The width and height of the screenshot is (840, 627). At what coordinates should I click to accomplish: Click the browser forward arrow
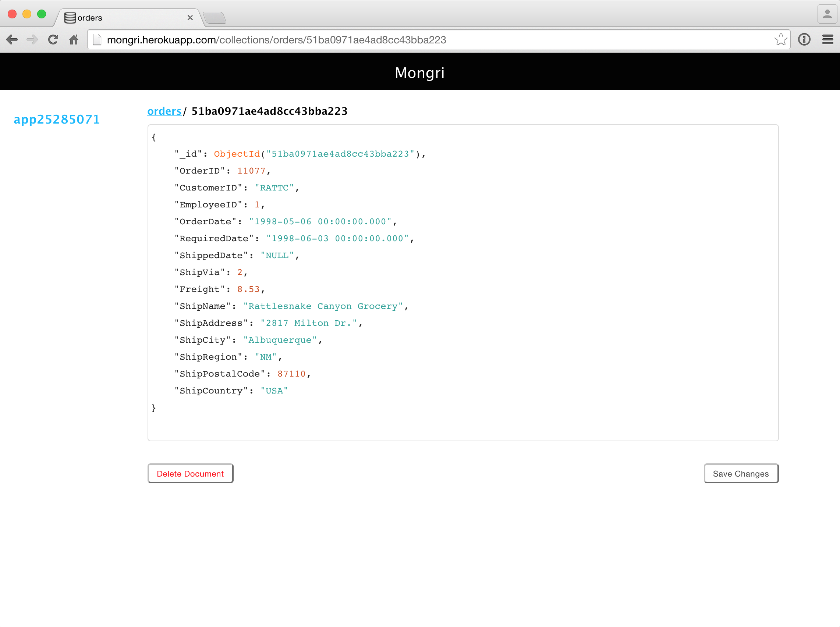[x=33, y=39]
